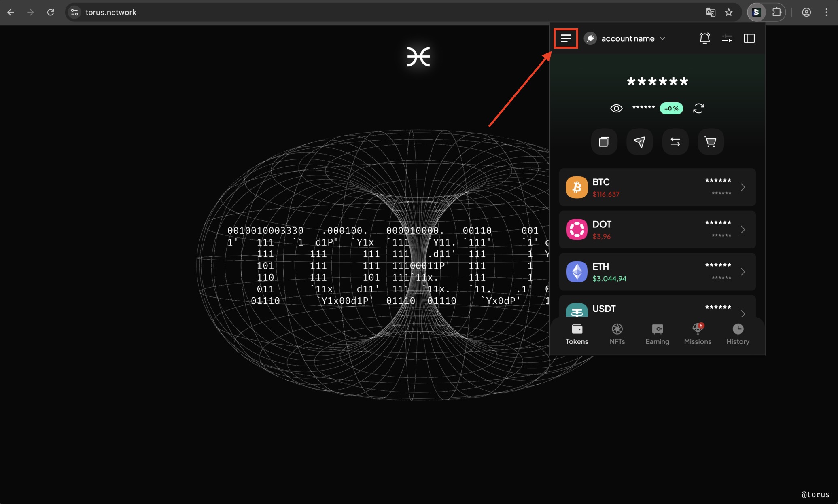
Task: Open Google Translate in the address bar
Action: [710, 12]
